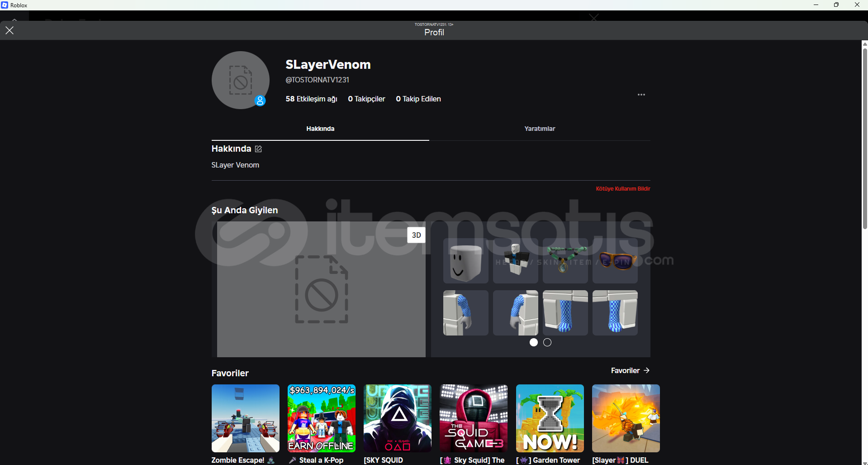
Task: Open 58 Etkileşim ağı list
Action: [311, 99]
